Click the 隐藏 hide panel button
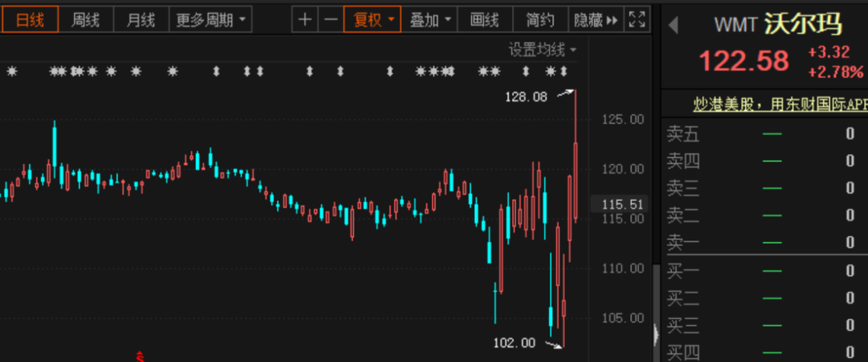This screenshot has width=868, height=362. (x=596, y=20)
